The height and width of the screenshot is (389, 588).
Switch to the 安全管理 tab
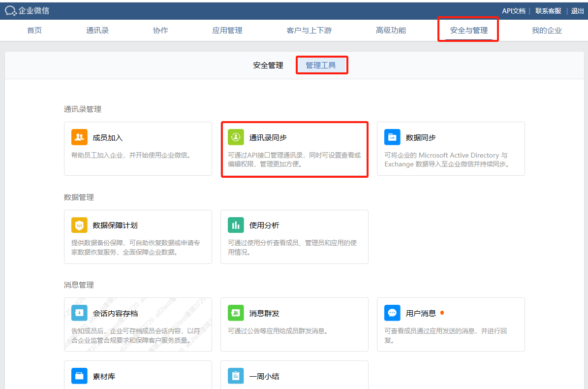(x=268, y=65)
